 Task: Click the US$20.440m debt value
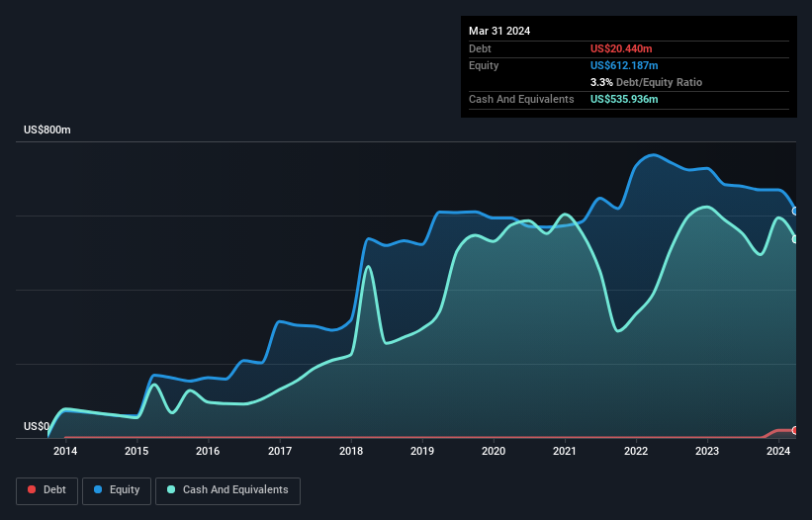tap(621, 48)
